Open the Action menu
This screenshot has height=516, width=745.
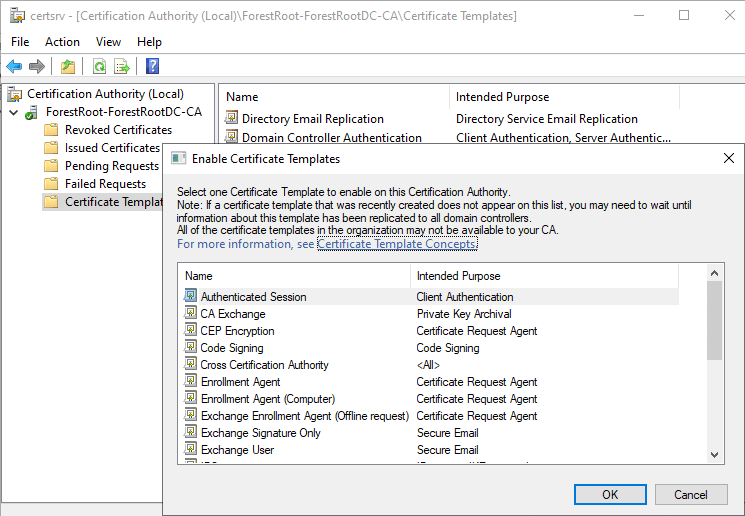tap(62, 42)
